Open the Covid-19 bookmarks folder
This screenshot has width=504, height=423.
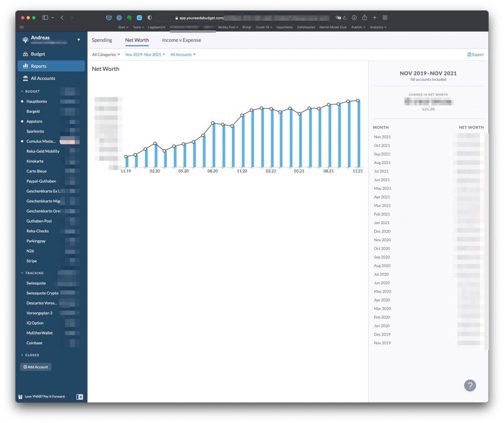264,28
